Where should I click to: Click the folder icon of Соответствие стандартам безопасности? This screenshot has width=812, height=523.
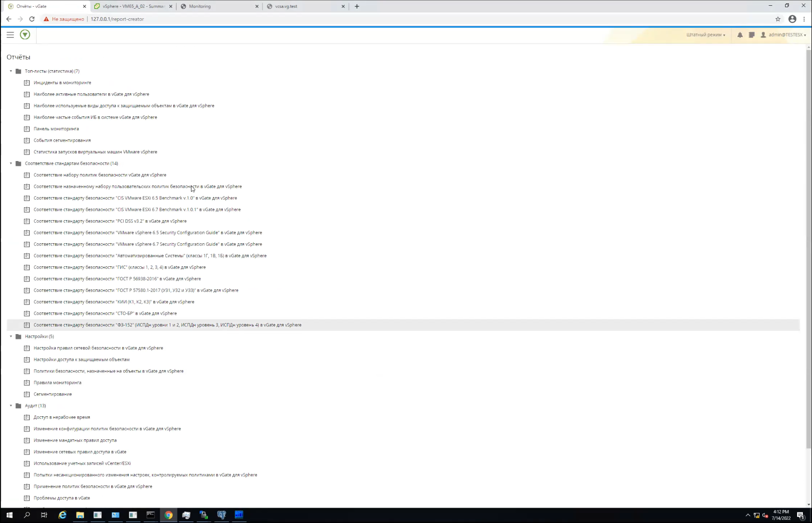pos(18,163)
